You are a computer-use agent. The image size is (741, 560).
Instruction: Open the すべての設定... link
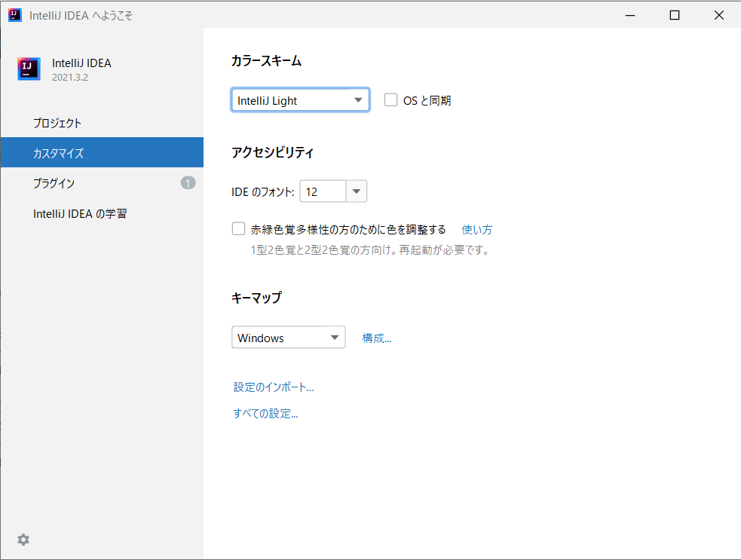[265, 414]
